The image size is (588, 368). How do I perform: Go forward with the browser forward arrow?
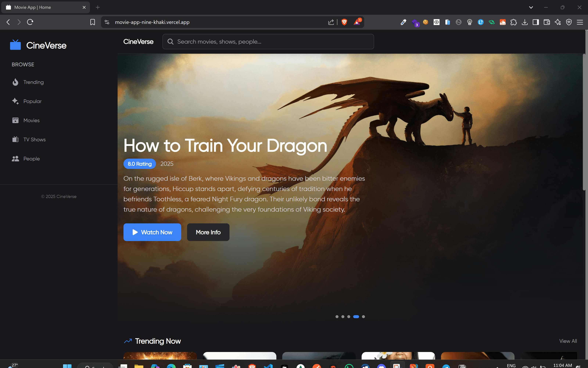[19, 22]
